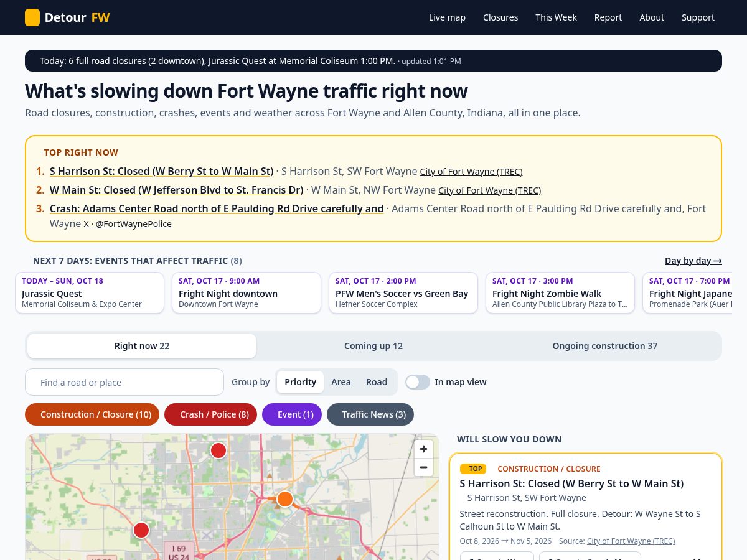Screen dimensions: 747x560
Task: Zoom in on the map
Action: (x=423, y=449)
